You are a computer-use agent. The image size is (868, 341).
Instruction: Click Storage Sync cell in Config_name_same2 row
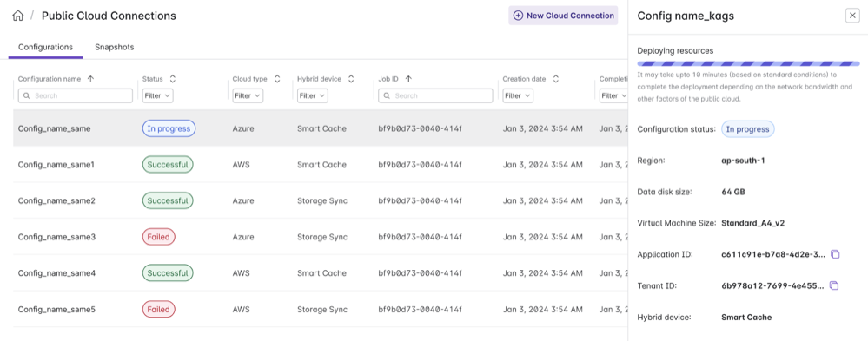322,200
